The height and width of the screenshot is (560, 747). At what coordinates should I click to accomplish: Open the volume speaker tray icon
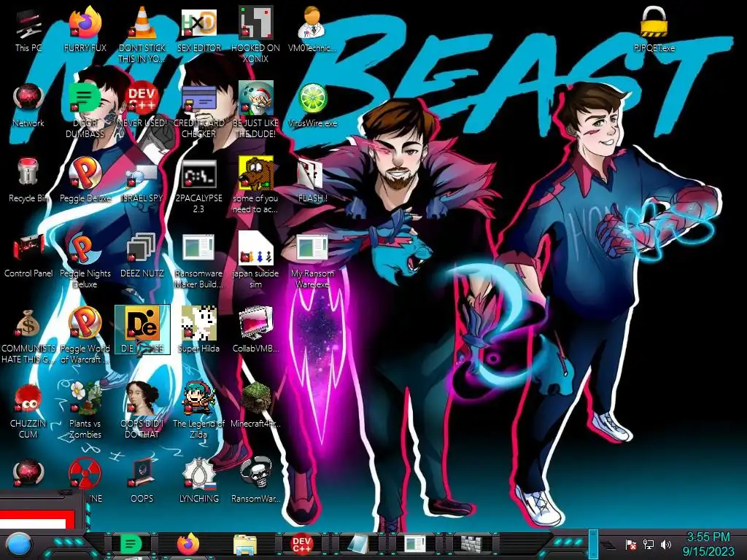pos(665,544)
